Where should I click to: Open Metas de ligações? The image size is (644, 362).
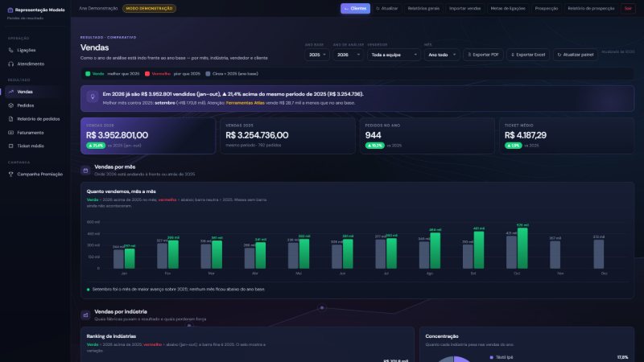click(508, 9)
